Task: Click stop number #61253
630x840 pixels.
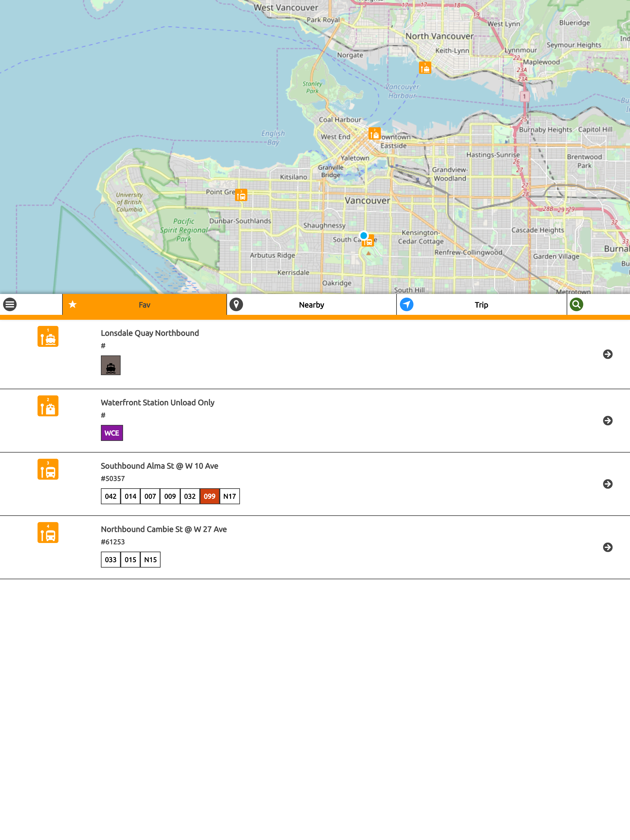Action: 113,542
